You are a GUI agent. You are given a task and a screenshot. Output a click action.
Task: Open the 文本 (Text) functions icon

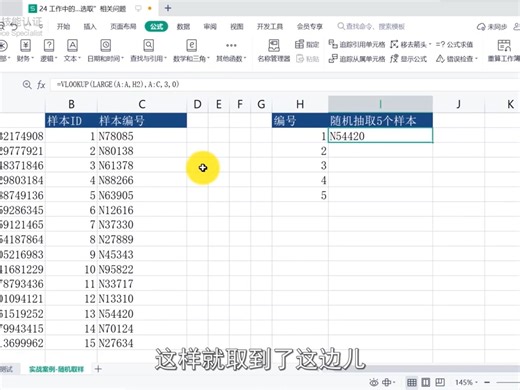pos(72,46)
